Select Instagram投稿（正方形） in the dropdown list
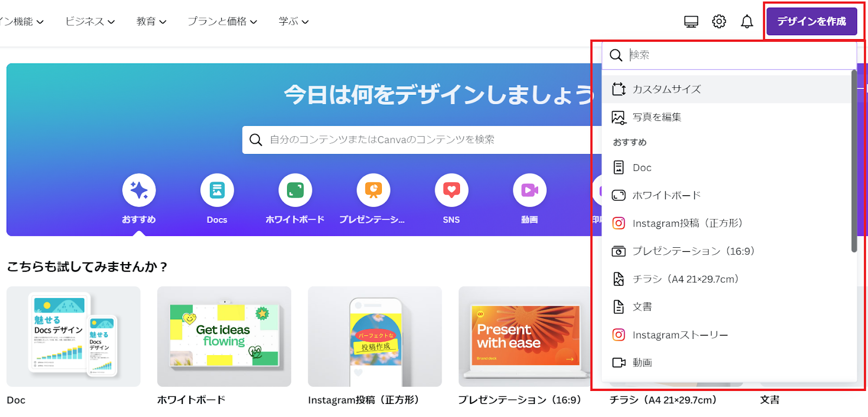Screen dimensions: 868x417 point(687,223)
